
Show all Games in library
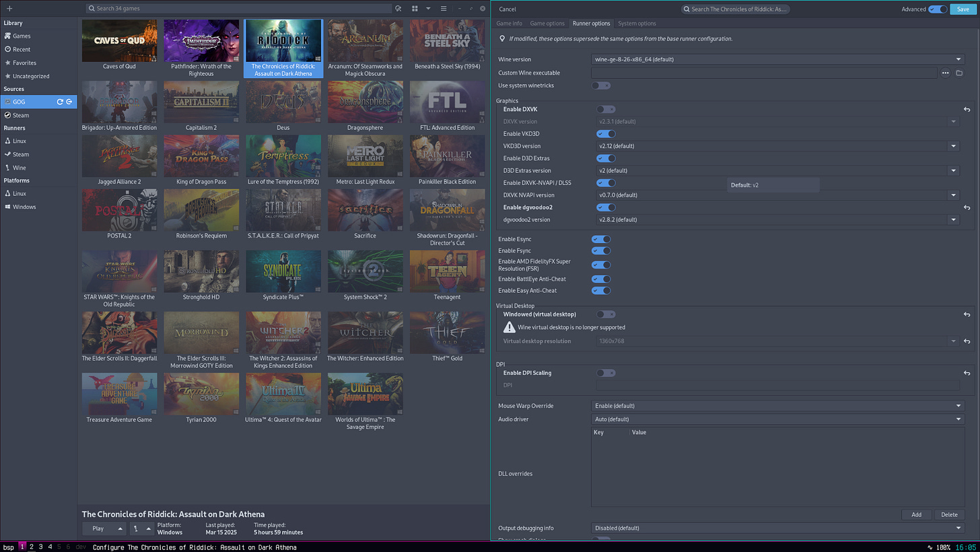coord(38,36)
